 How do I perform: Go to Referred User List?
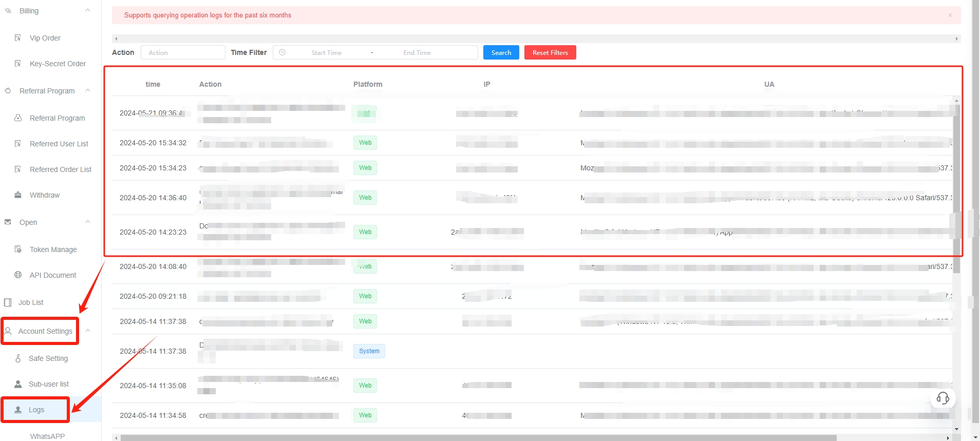(x=59, y=144)
